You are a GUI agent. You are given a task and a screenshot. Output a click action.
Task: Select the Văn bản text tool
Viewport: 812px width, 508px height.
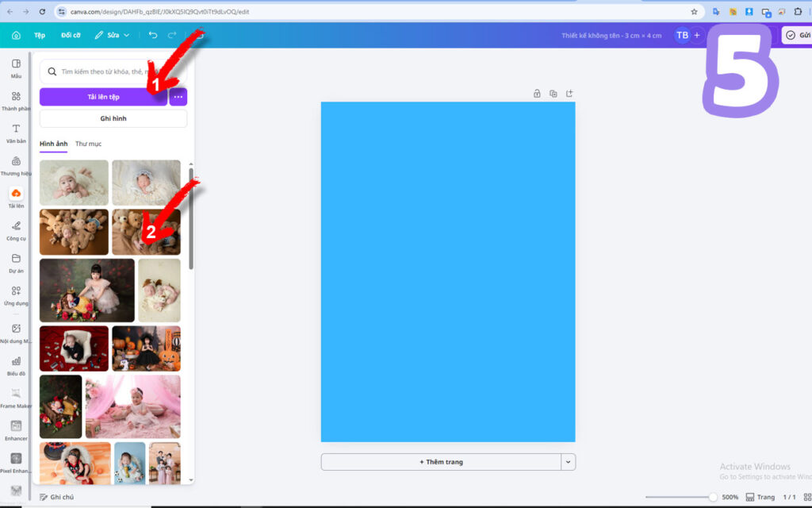(x=16, y=133)
